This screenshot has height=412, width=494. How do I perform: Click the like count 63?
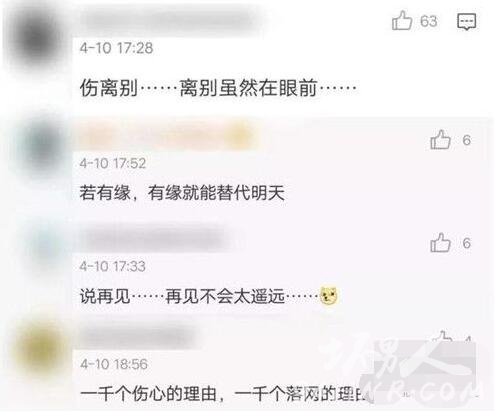click(x=428, y=21)
